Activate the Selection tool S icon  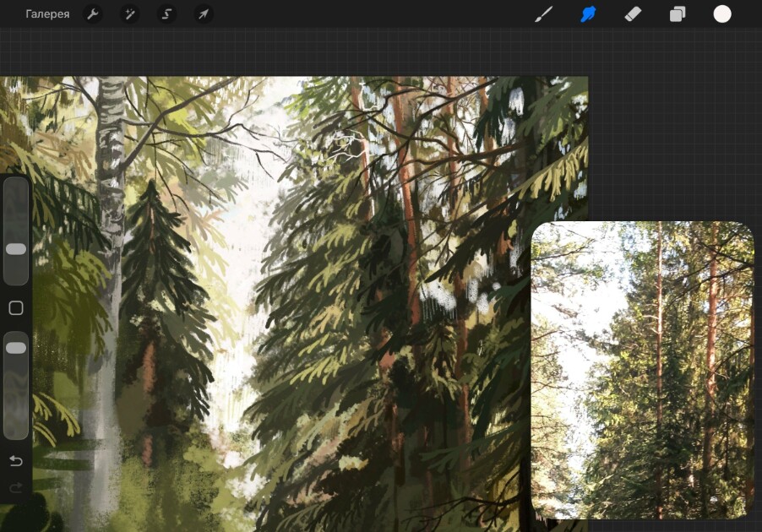coord(166,14)
